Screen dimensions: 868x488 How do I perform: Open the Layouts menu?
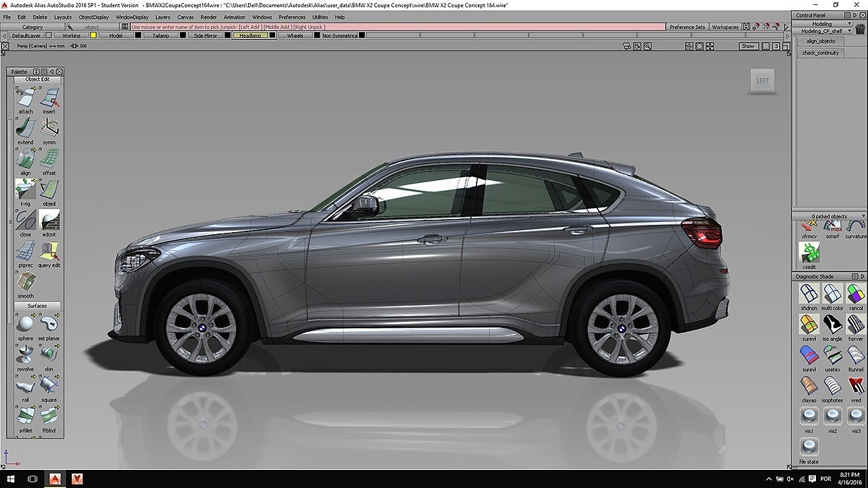click(x=63, y=17)
